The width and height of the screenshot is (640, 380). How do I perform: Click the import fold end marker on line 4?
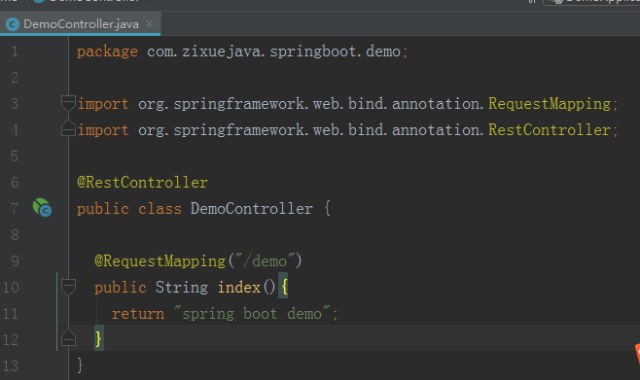tap(68, 128)
